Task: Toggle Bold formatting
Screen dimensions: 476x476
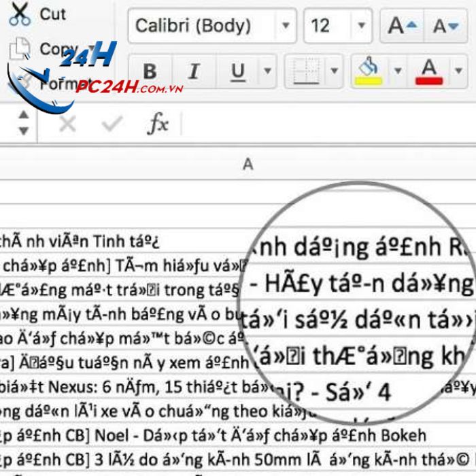Action: pos(150,71)
